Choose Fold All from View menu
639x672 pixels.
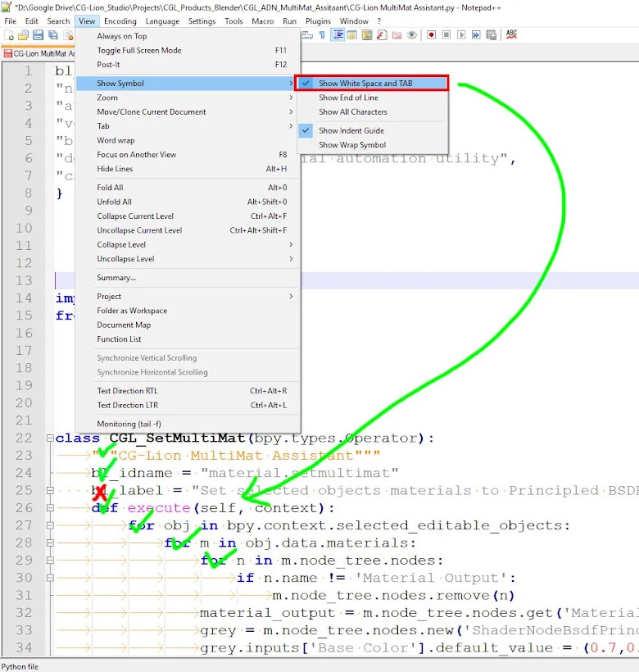188,188
